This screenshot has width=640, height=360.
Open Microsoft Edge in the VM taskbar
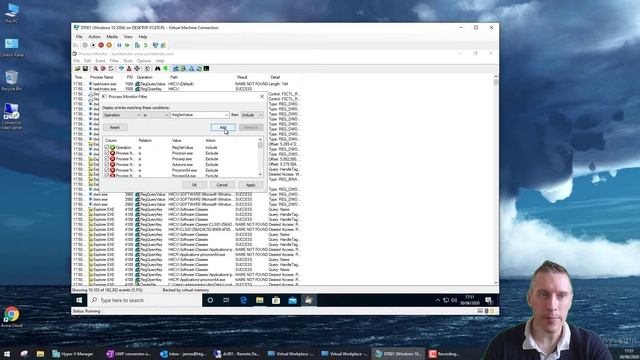243,300
